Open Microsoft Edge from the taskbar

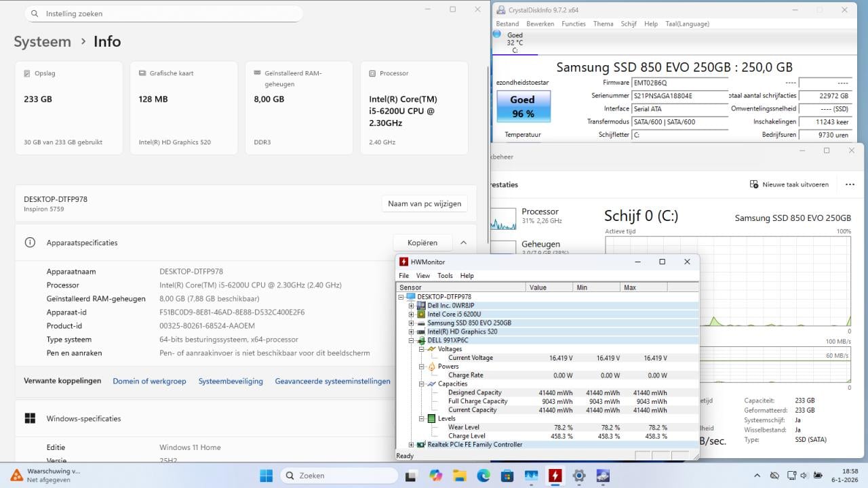(x=484, y=475)
